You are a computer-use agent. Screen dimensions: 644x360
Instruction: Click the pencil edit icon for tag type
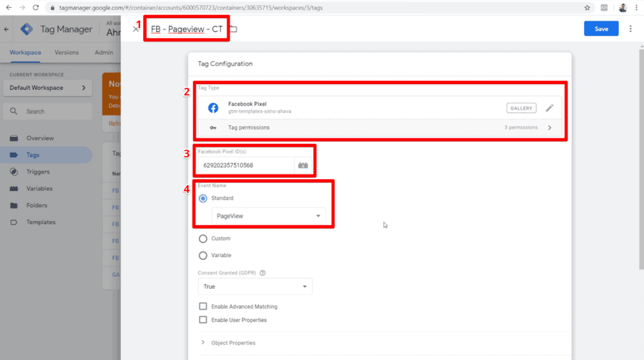coord(550,108)
